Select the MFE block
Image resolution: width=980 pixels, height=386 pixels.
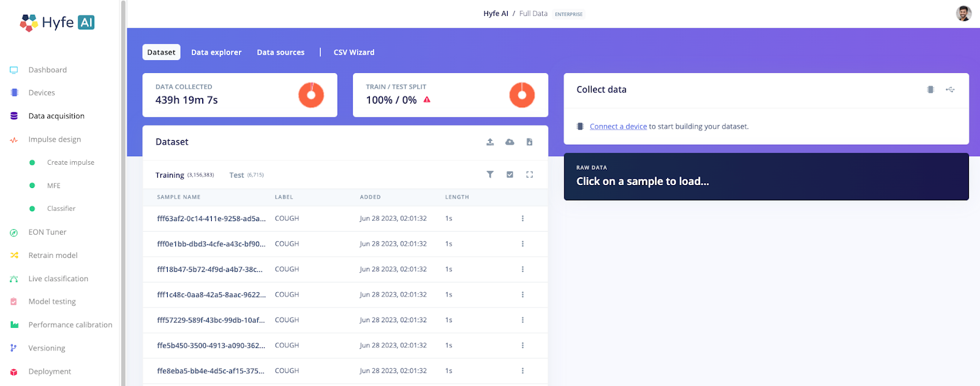[54, 186]
